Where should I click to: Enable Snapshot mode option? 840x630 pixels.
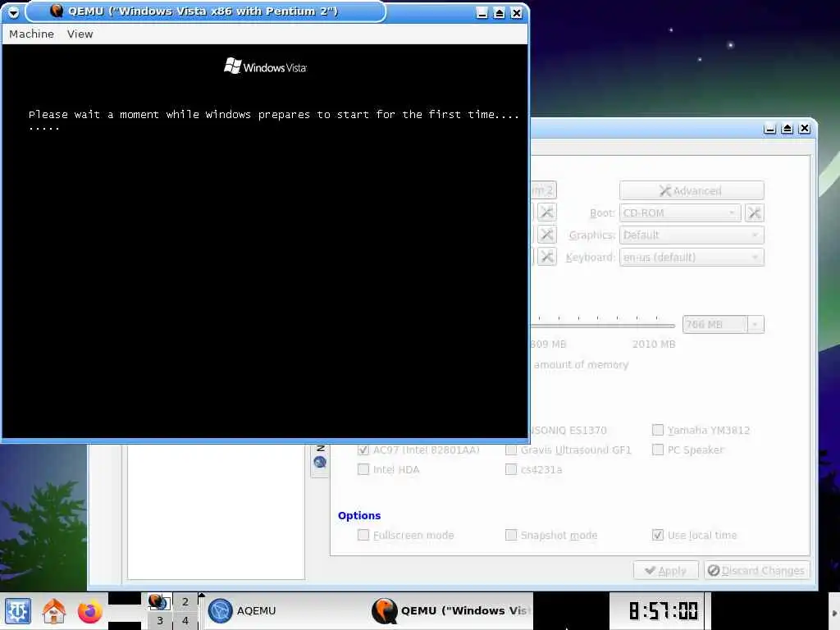click(x=511, y=535)
